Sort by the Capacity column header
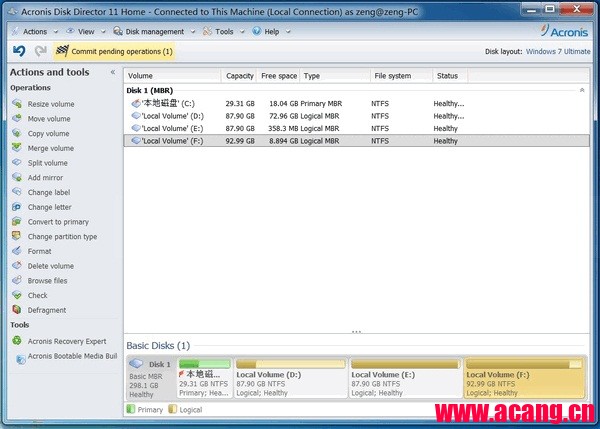The image size is (600, 429). [x=239, y=76]
